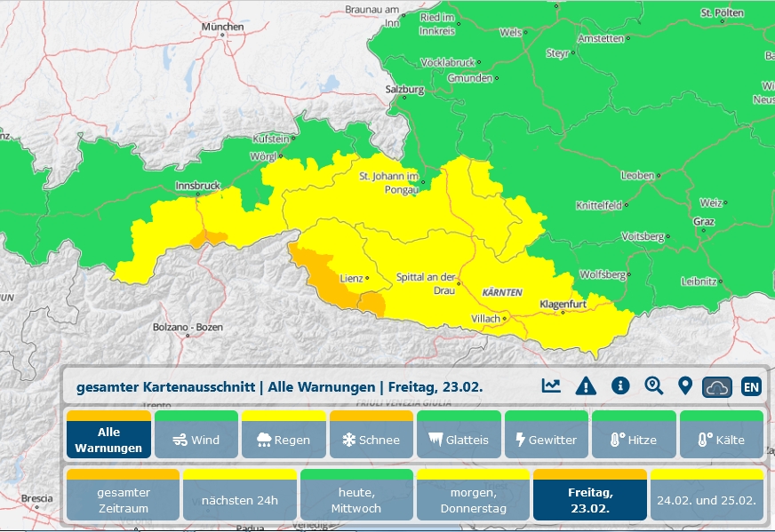
Task: Toggle the Wind warnings filter
Action: pos(196,438)
